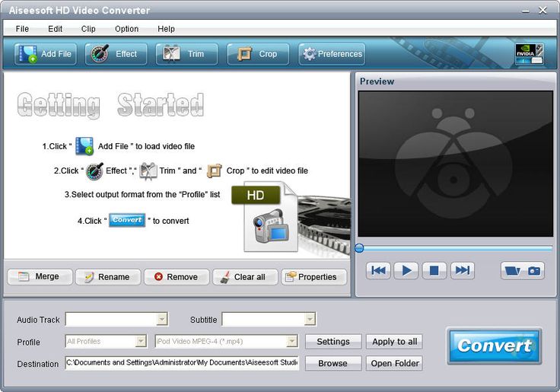The image size is (560, 392).
Task: Click the Add File toolbar button
Action: click(46, 54)
